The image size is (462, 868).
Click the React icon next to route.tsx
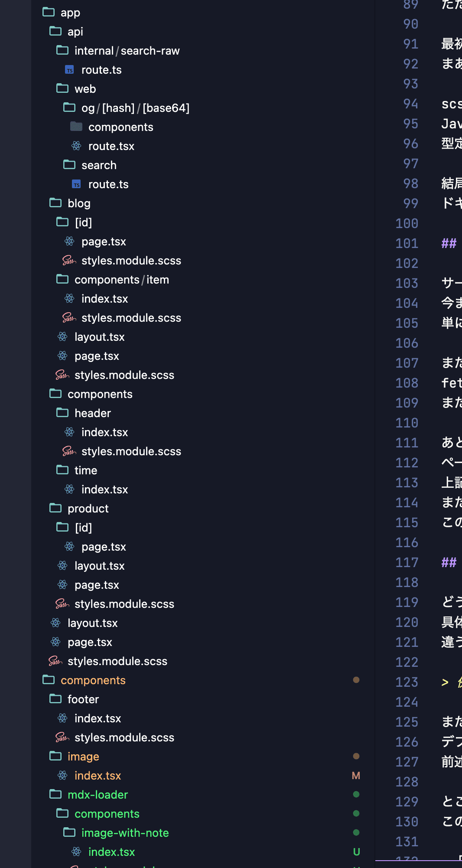[76, 146]
